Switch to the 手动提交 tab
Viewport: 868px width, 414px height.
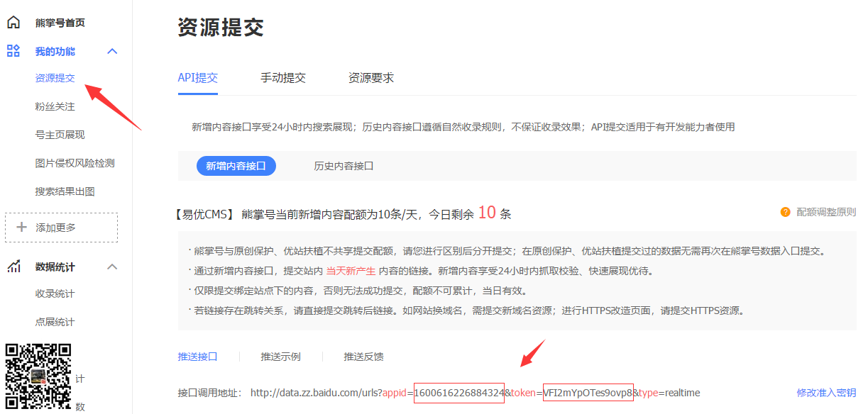(x=282, y=78)
